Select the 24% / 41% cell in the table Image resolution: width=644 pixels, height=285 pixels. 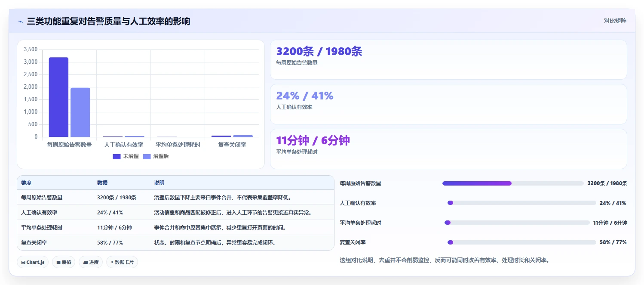tap(110, 213)
